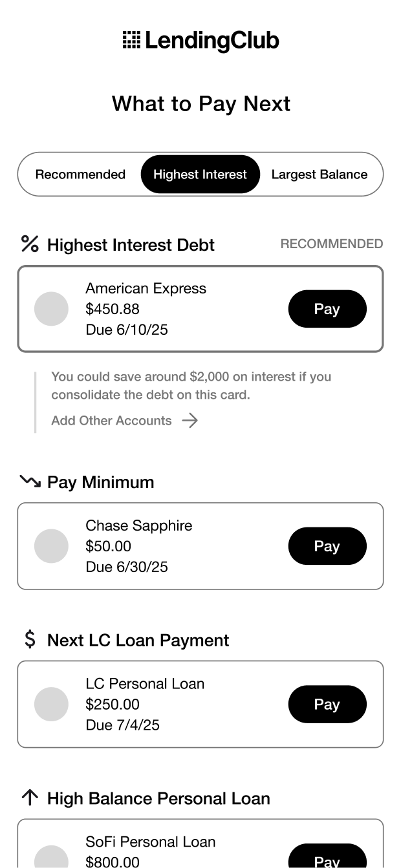This screenshot has width=401, height=868.
Task: Switch to the Recommended tab
Action: click(80, 175)
